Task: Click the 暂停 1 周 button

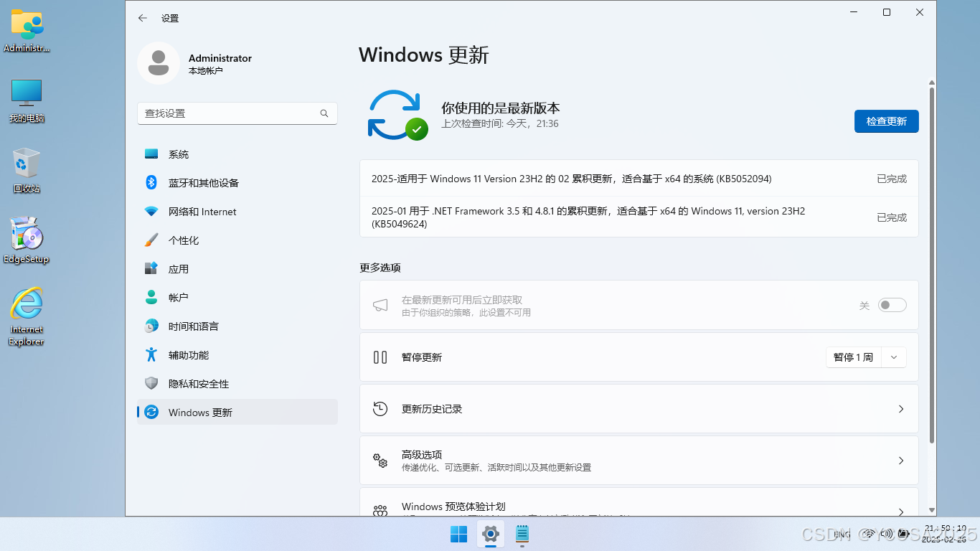Action: 853,357
